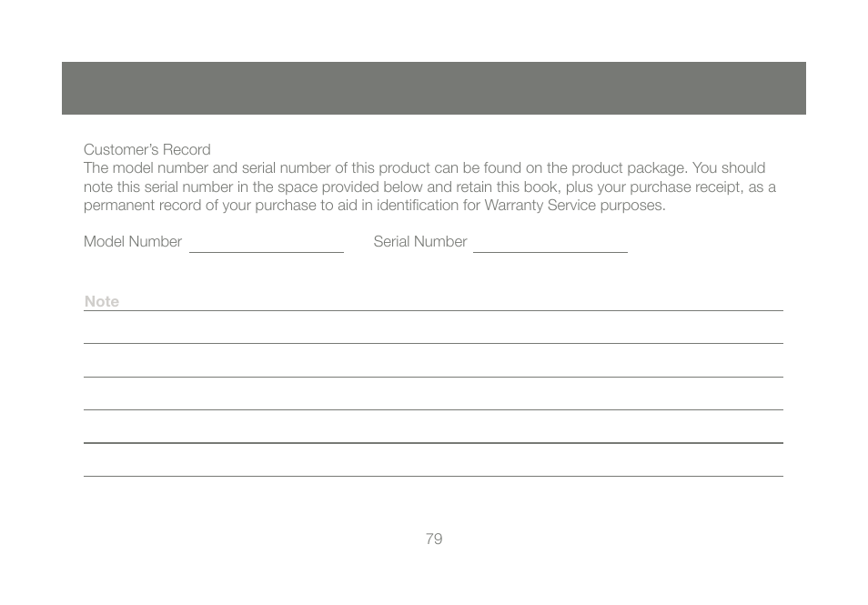This screenshot has width=868, height=605.
Task: Click the gray header banner
Action: coord(434,88)
